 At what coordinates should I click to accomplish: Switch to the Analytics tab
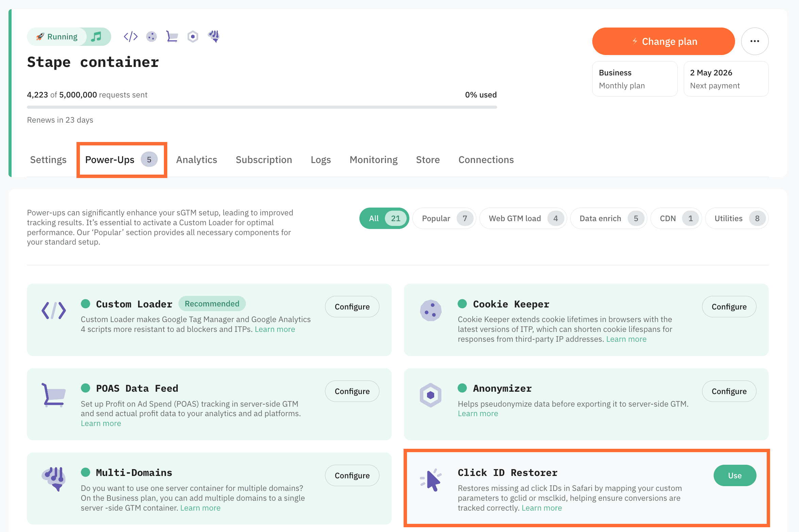(x=197, y=160)
